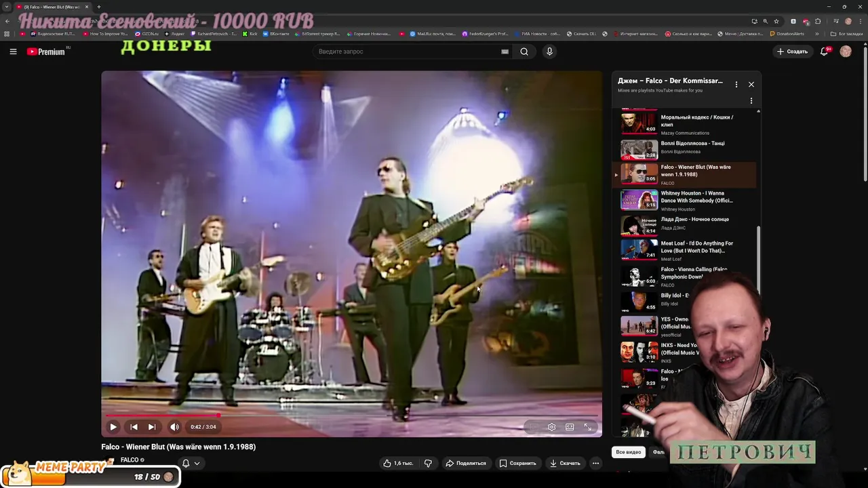The width and height of the screenshot is (868, 488).
Task: Click the Скачать download button
Action: click(565, 464)
